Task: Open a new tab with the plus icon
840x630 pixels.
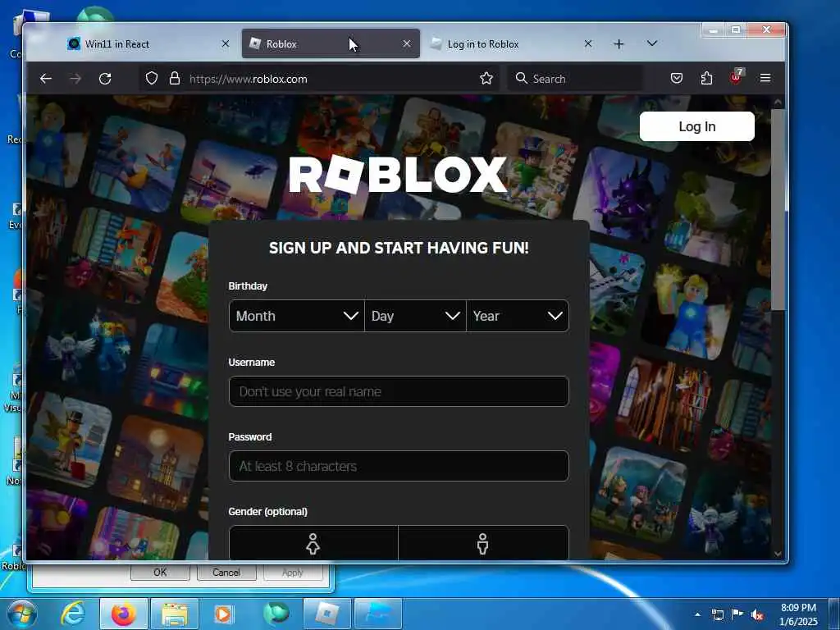Action: pos(619,44)
